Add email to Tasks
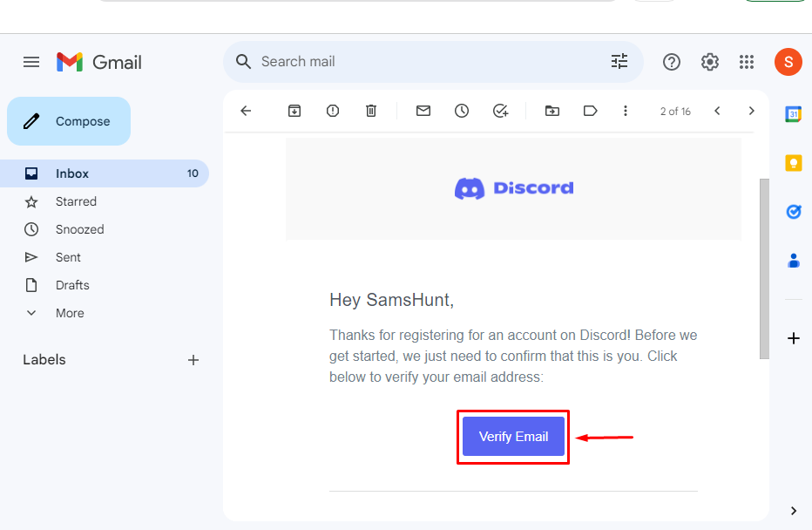 click(500, 111)
